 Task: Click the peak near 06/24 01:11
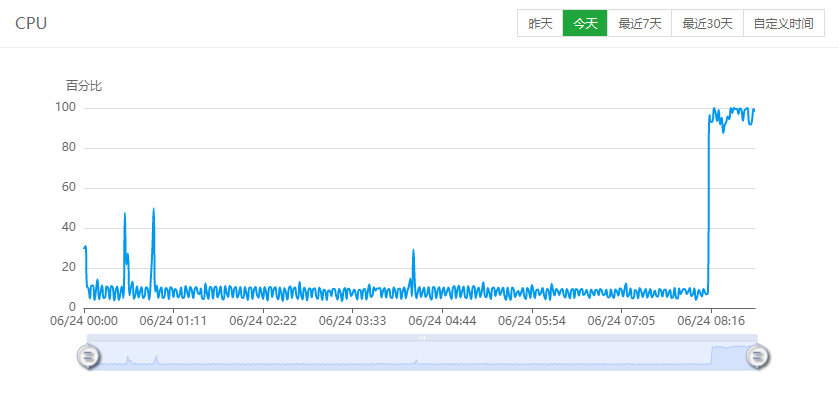tap(153, 209)
